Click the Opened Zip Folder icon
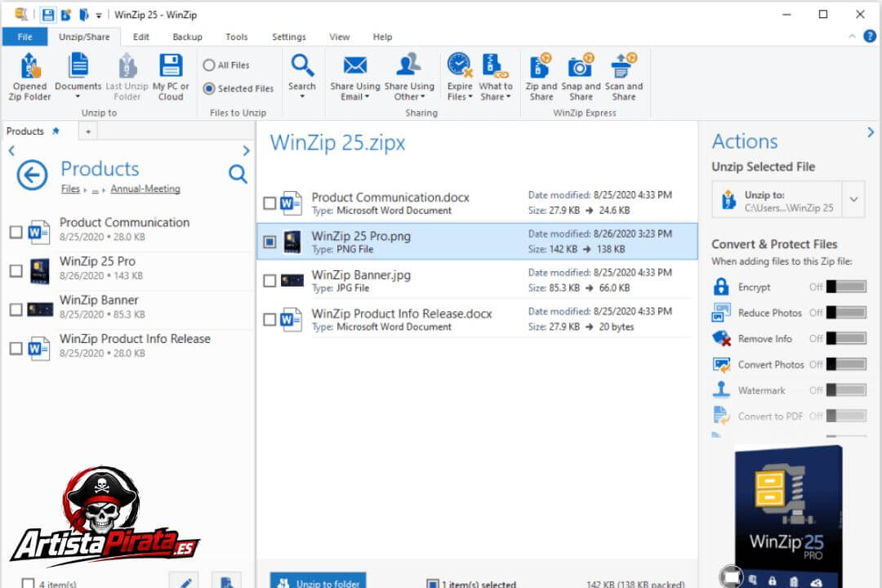Screen dimensions: 882x588 30,66
